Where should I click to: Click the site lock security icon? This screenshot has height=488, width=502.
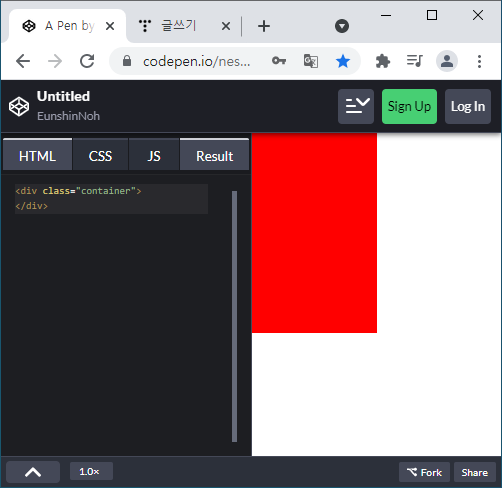127,61
